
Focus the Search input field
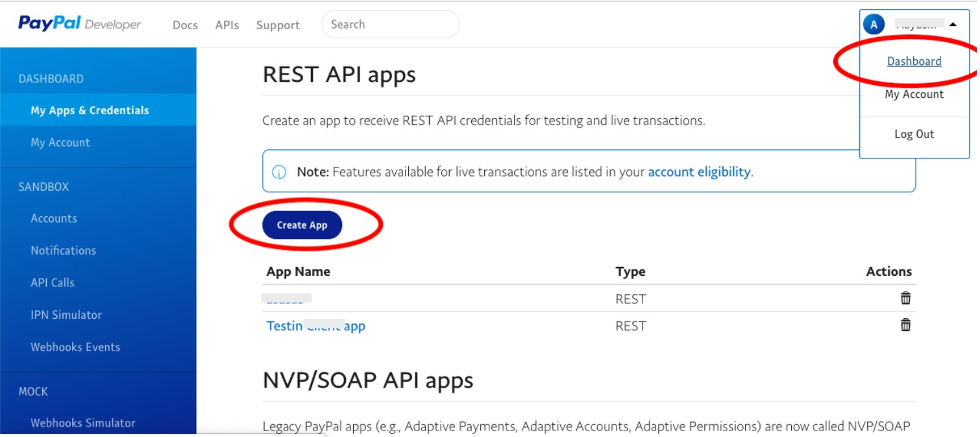tap(390, 25)
